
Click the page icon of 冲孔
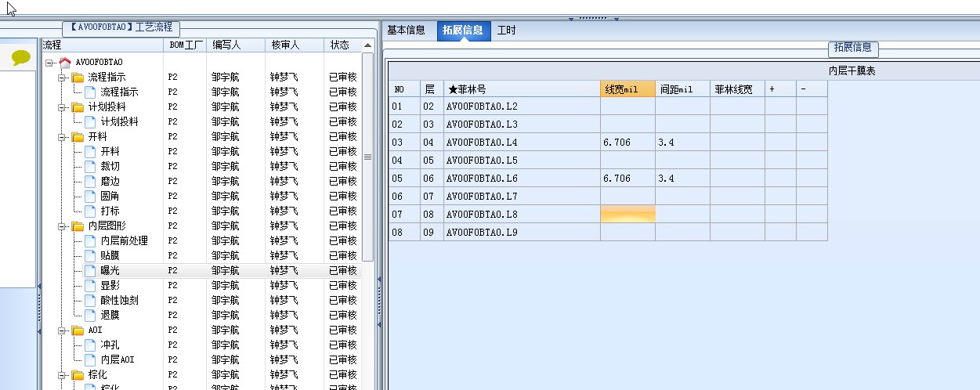[x=90, y=345]
